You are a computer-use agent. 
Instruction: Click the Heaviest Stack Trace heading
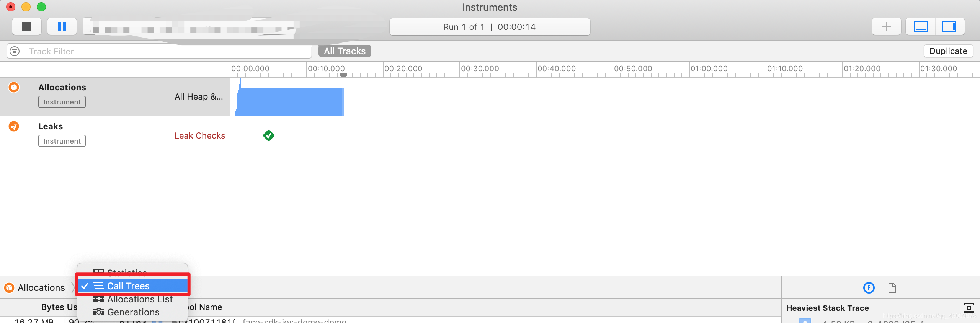827,308
